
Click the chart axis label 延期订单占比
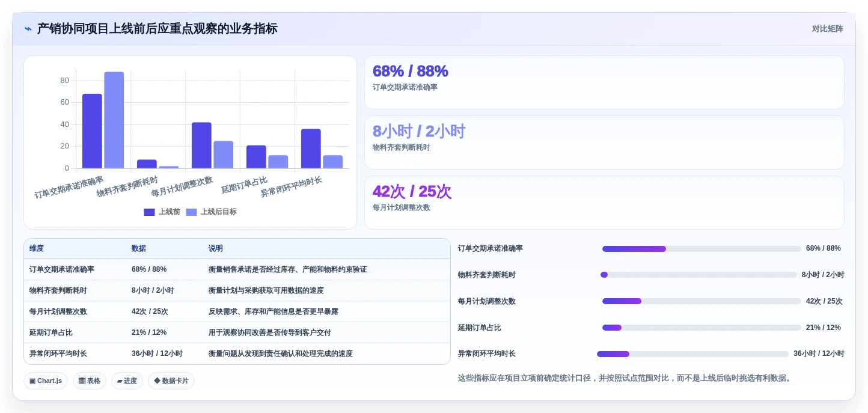pyautogui.click(x=245, y=185)
